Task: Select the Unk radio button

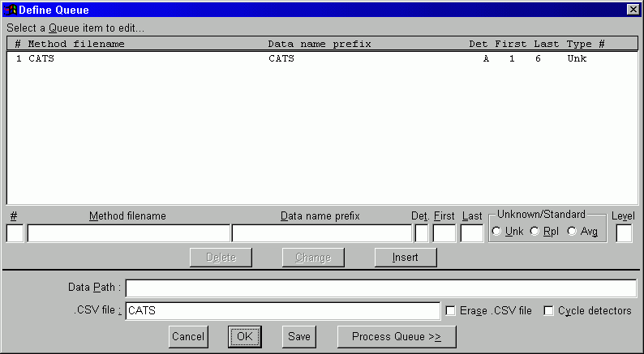Action: pyautogui.click(x=496, y=232)
